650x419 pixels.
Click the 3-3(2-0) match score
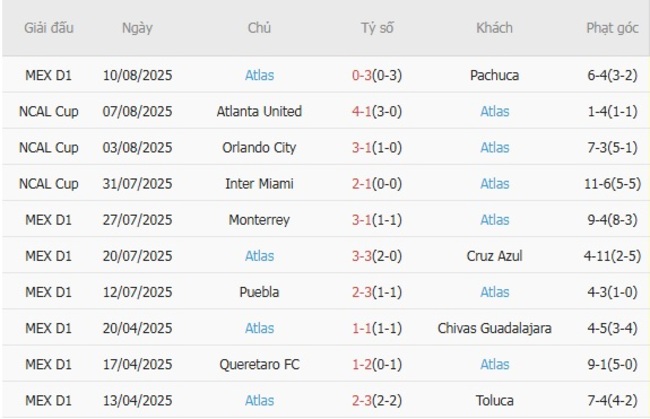click(x=377, y=256)
